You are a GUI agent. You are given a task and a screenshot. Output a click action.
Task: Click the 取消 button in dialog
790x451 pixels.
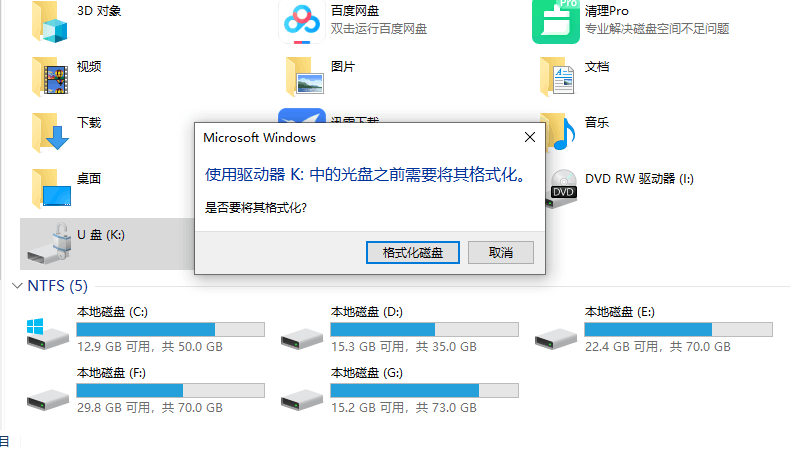pos(501,252)
